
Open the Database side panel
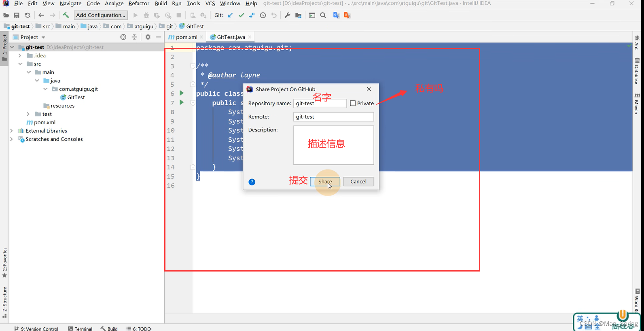click(x=637, y=71)
